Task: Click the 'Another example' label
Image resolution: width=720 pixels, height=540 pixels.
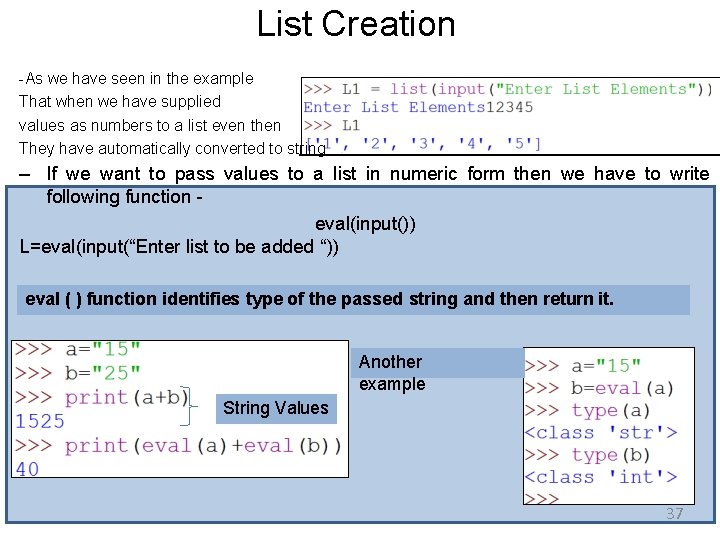Action: tap(392, 373)
